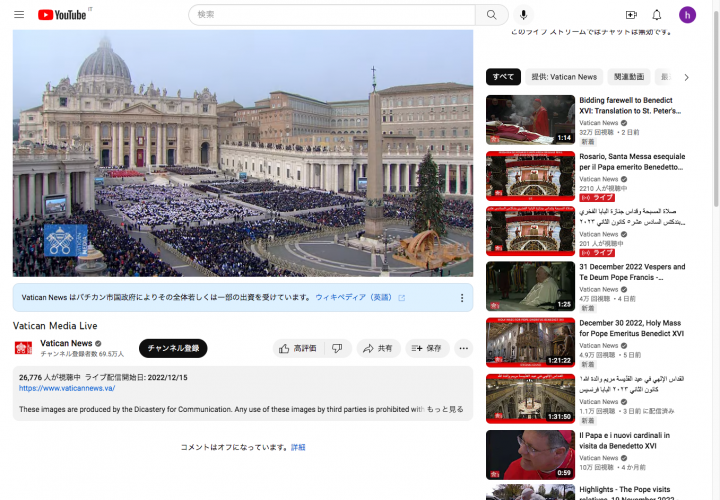Open Vatican News channel name link
The height and width of the screenshot is (500, 720).
pos(66,343)
